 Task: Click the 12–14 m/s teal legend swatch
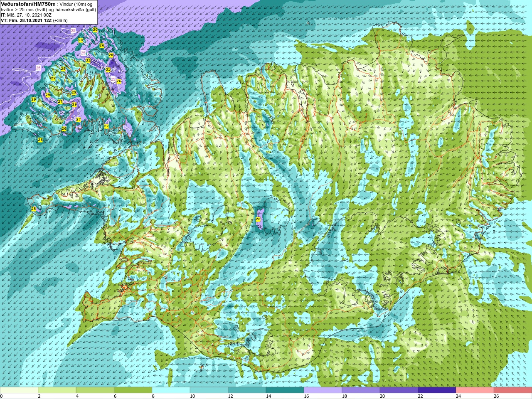[247, 390]
